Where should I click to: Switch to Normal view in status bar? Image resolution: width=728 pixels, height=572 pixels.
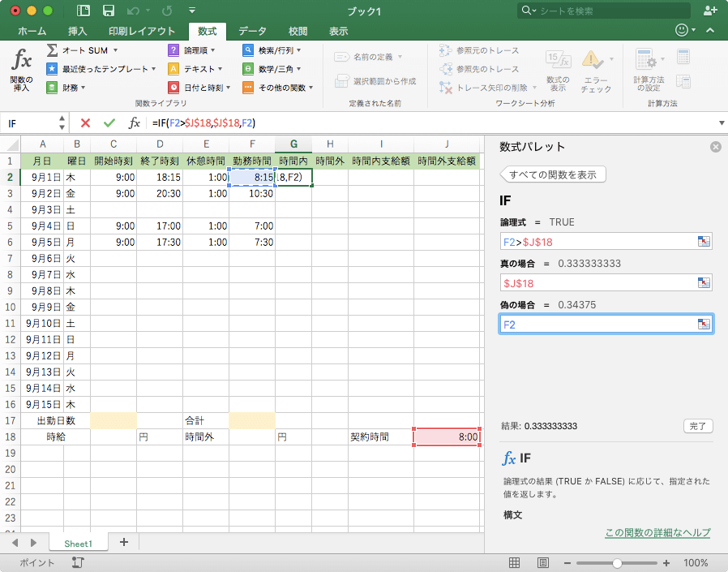(x=515, y=563)
